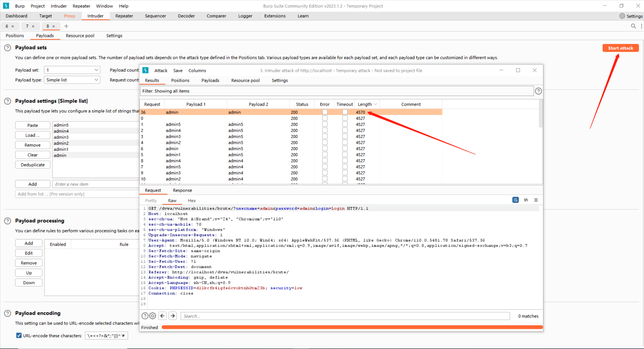The height and width of the screenshot is (349, 644).
Task: Add a new Intruder tab with plus
Action: pyautogui.click(x=66, y=26)
